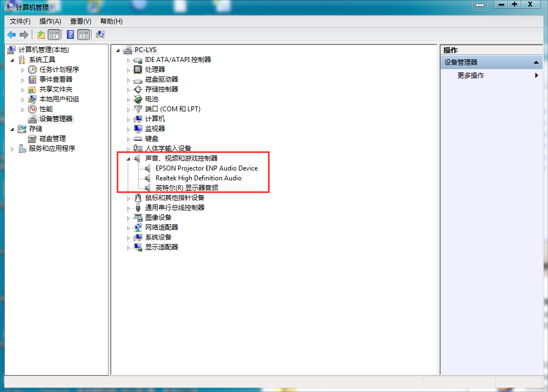Viewport: 548px width, 392px height.
Task: Click the Device Manager icon in left tree
Action: [32, 119]
